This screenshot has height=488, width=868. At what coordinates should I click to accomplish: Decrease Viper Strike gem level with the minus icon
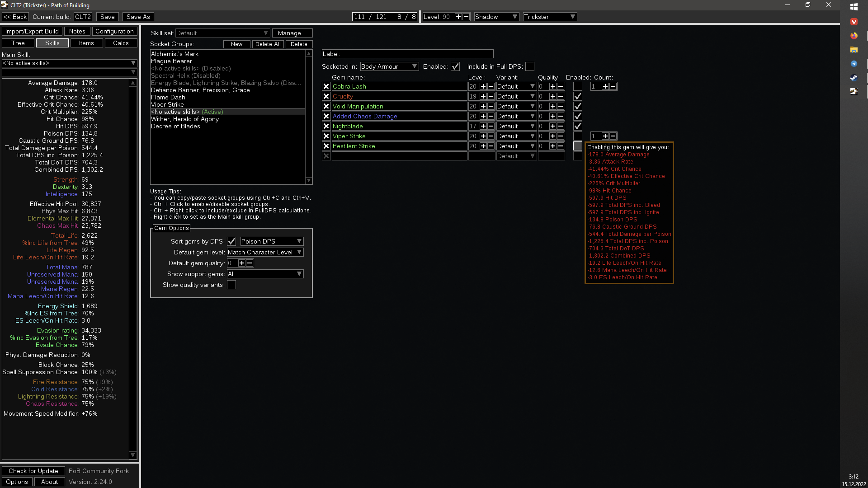pyautogui.click(x=491, y=136)
